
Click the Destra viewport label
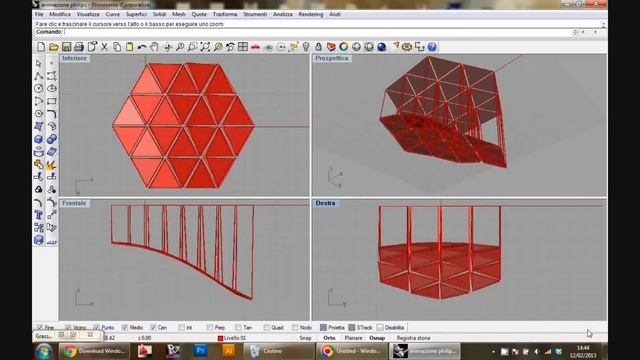coord(325,203)
